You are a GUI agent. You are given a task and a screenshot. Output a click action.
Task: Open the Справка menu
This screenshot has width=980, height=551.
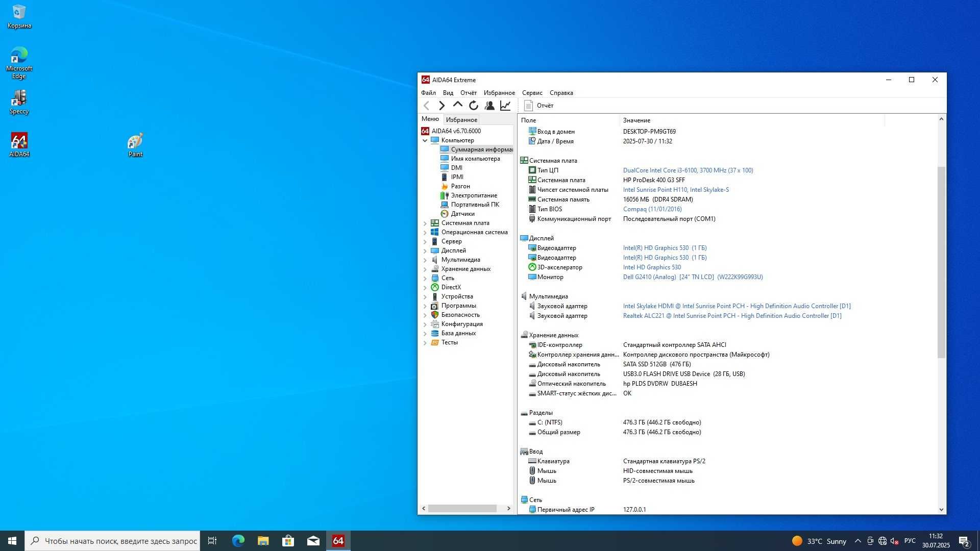click(561, 93)
